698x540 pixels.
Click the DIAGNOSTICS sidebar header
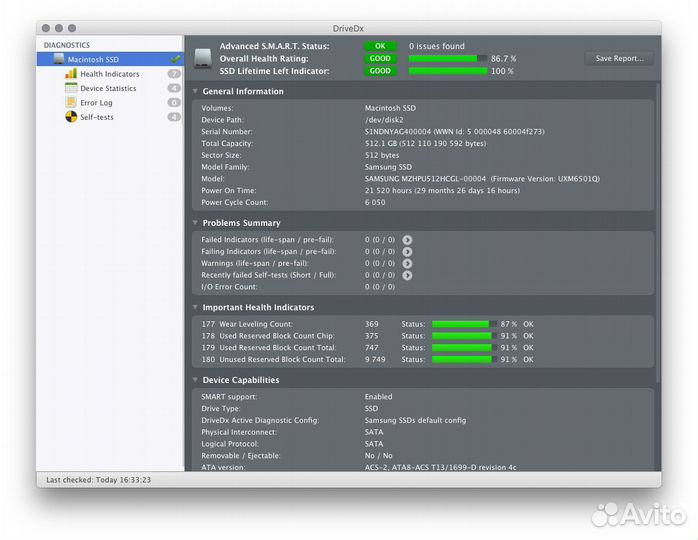(67, 45)
